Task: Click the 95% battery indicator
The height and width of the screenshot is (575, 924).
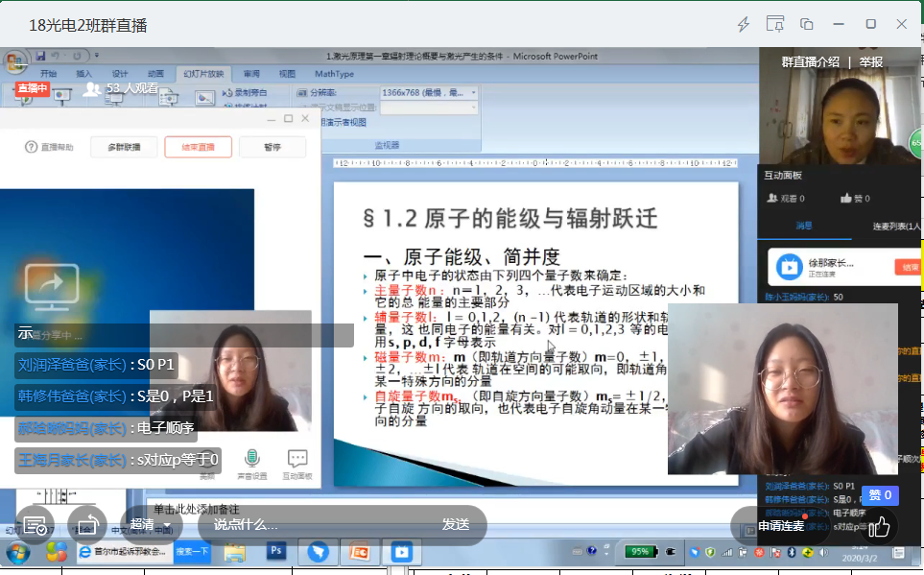Action: (x=641, y=552)
